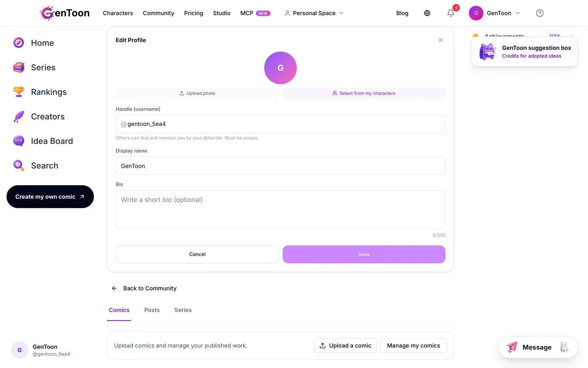Click Save in Edit Profile
Image resolution: width=588 pixels, height=368 pixels.
click(364, 254)
